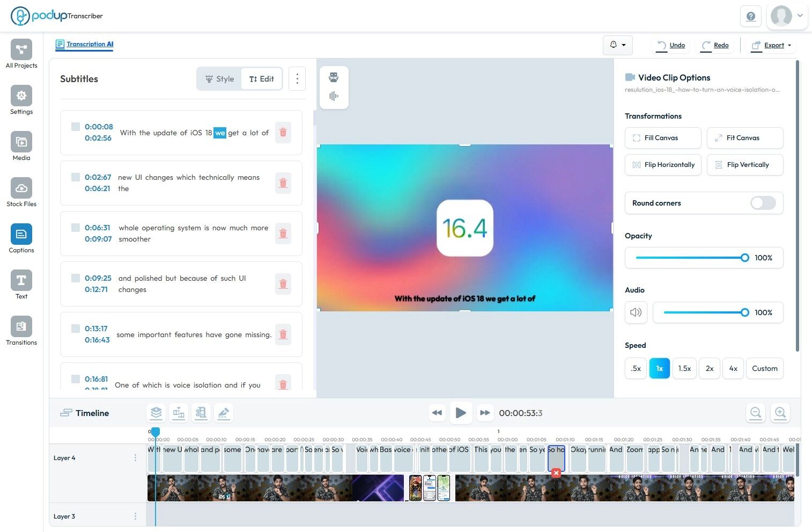The height and width of the screenshot is (532, 812).
Task: Set playback speed to 1.5x
Action: click(684, 368)
